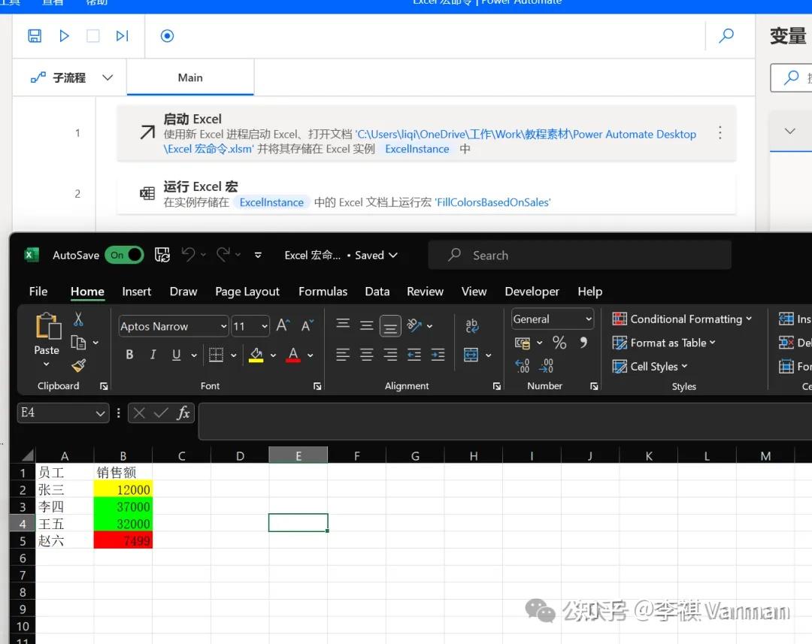Click the increase indent icon

[x=438, y=355]
